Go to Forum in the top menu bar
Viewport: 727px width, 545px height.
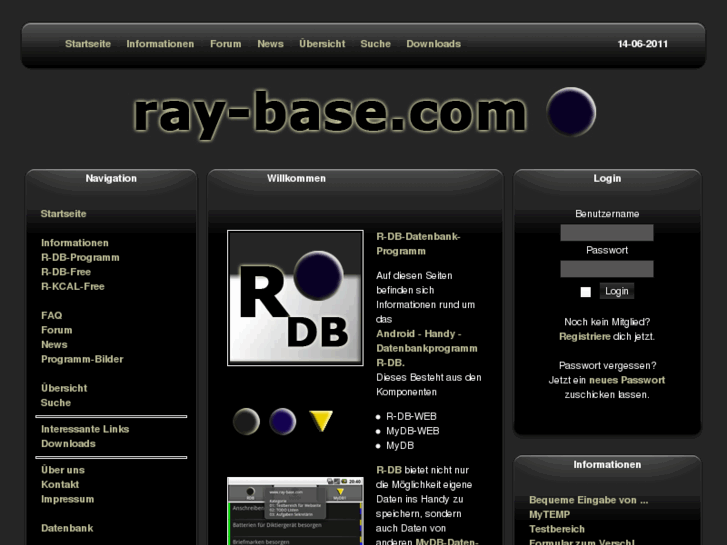(225, 44)
